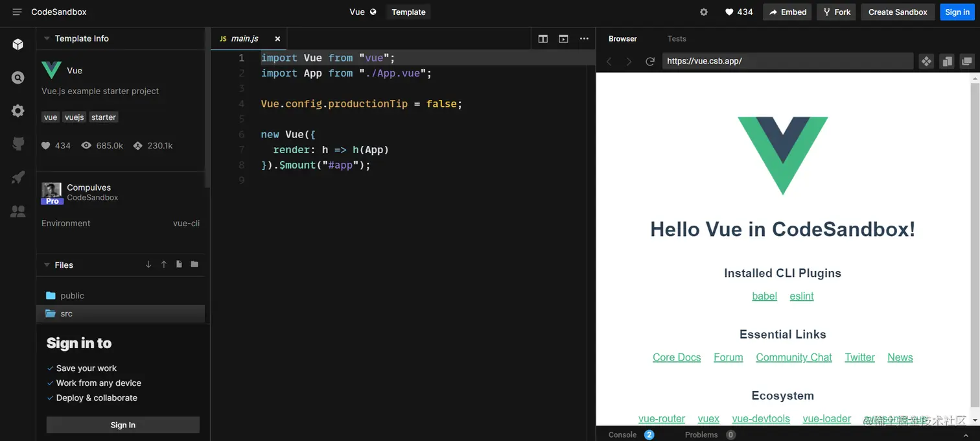Viewport: 980px width, 441px height.
Task: Click the globe icon next to the Vue title
Action: click(x=373, y=12)
